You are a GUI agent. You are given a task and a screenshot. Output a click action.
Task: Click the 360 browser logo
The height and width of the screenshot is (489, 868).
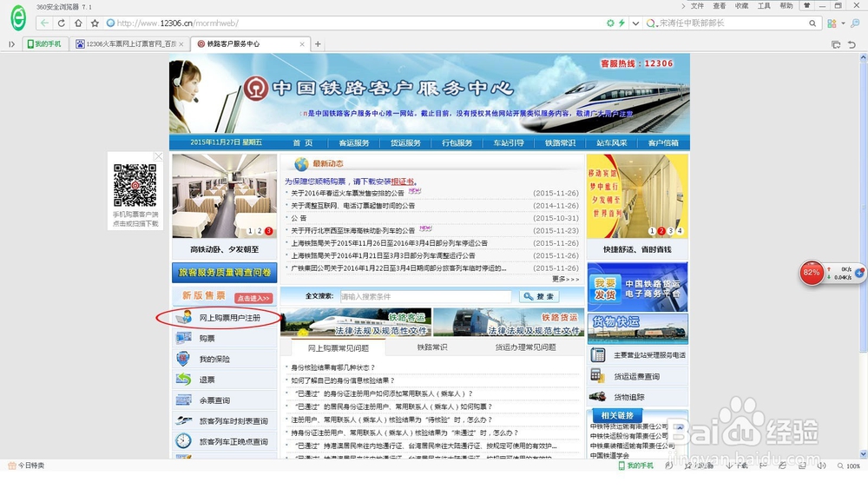pos(18,17)
